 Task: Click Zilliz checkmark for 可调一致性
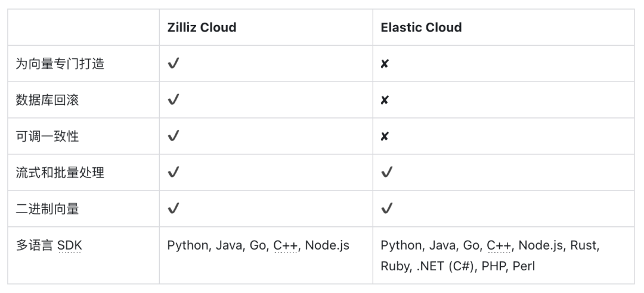pos(174,136)
